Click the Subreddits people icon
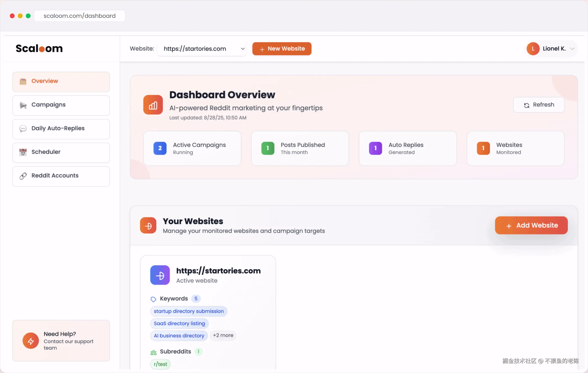The width and height of the screenshot is (588, 373). 153,352
